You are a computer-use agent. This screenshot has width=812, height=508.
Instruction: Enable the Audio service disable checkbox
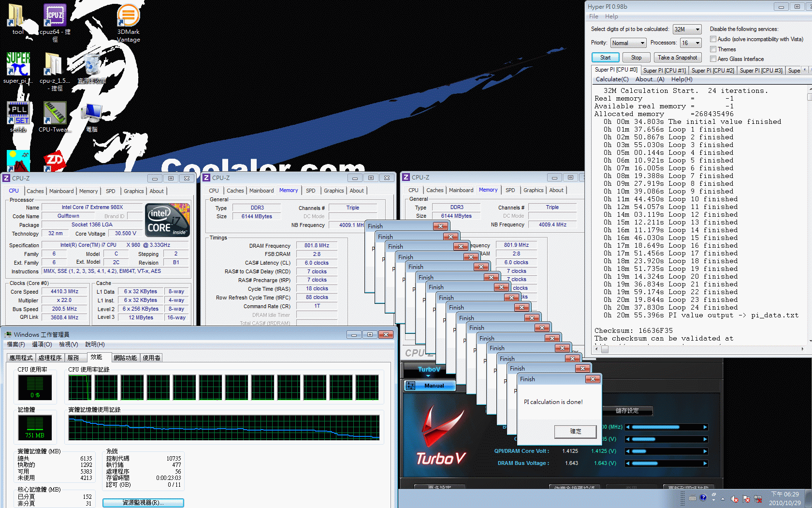[x=713, y=39]
